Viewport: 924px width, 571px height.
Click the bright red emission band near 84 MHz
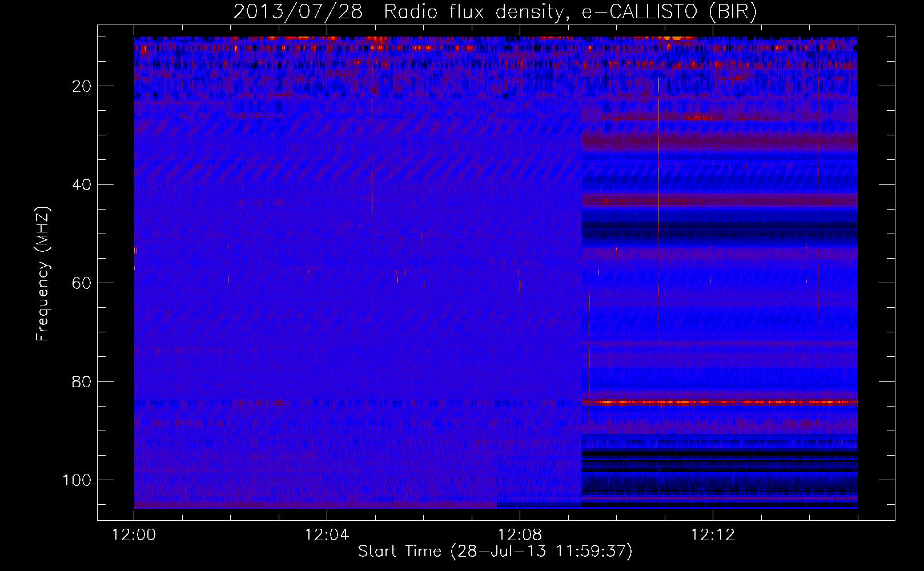click(x=720, y=402)
